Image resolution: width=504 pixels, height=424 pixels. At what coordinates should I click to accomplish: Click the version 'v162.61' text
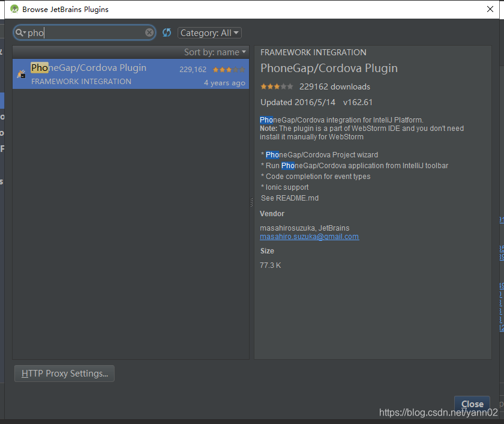pos(358,102)
